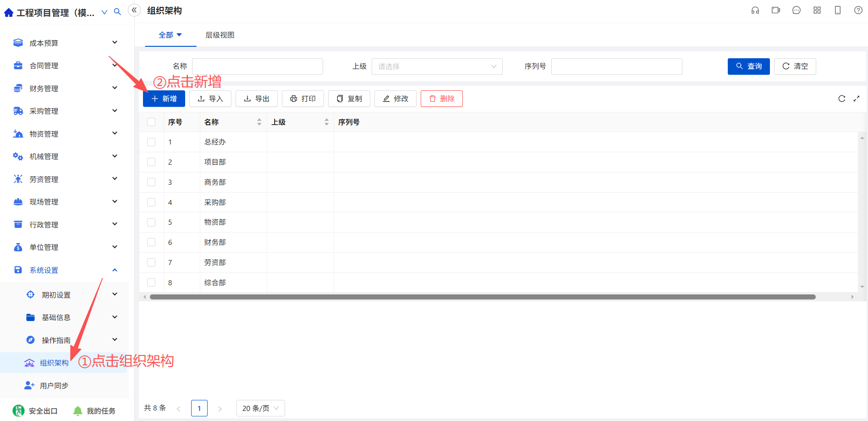868x421 pixels.
Task: Click the red 删除 button
Action: point(442,99)
